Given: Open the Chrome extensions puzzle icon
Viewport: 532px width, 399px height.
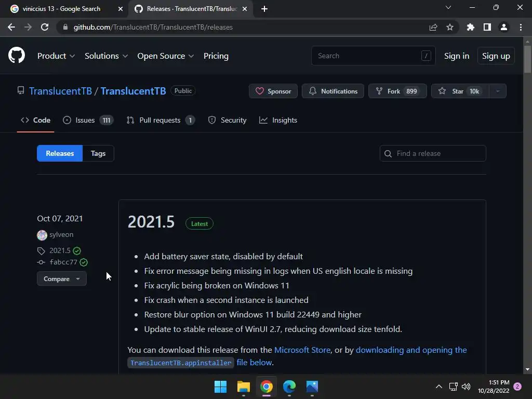Looking at the screenshot, I should [x=471, y=27].
